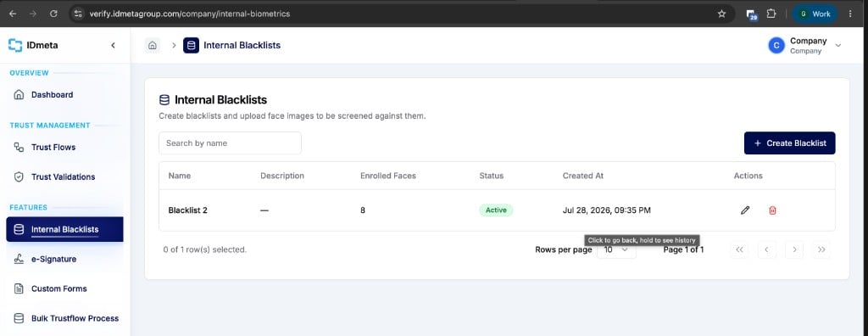
Task: Click the enrolled faces count 8
Action: pyautogui.click(x=363, y=210)
